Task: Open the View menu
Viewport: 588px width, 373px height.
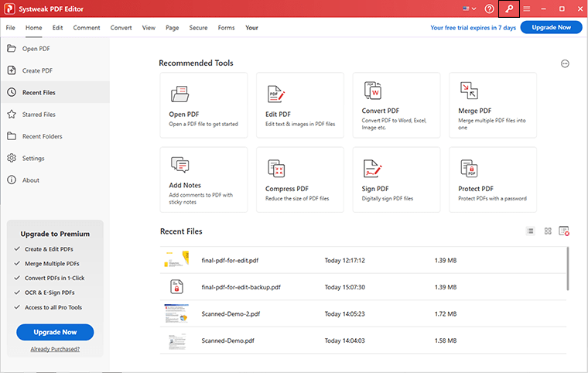Action: (149, 28)
